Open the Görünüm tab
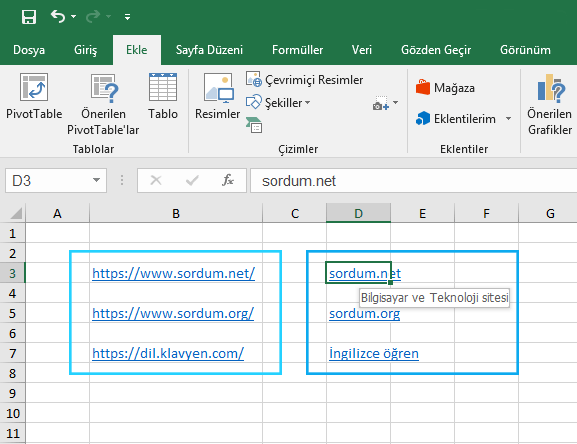The width and height of the screenshot is (577, 444). pos(525,50)
